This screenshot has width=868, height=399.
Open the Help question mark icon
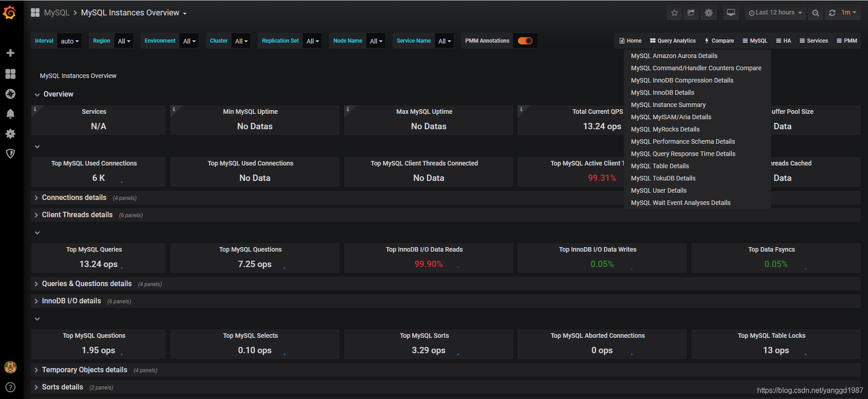pyautogui.click(x=10, y=387)
